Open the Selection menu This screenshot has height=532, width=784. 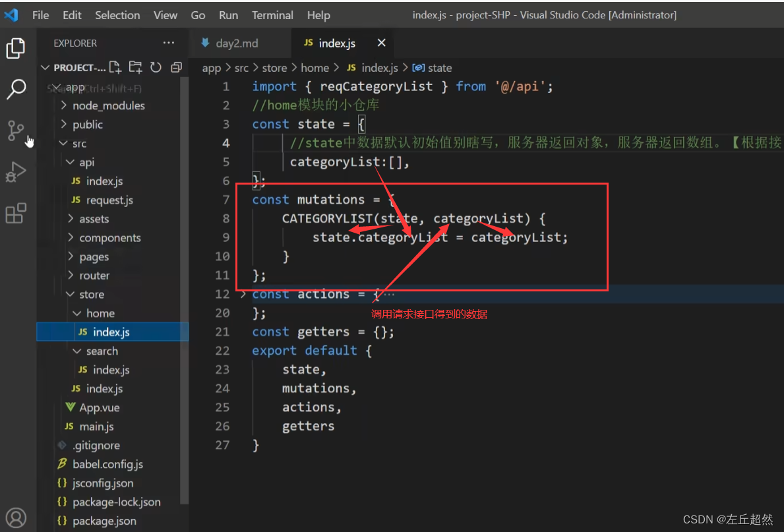(x=117, y=15)
